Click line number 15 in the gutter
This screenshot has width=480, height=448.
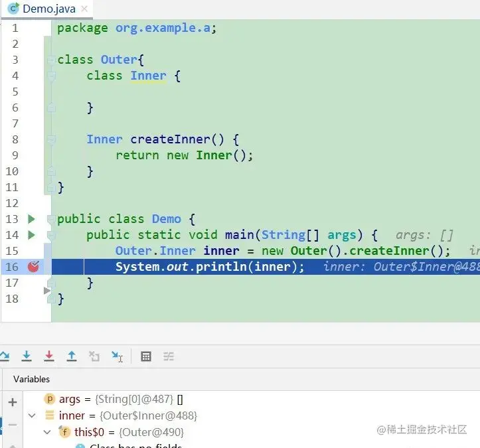[12, 251]
